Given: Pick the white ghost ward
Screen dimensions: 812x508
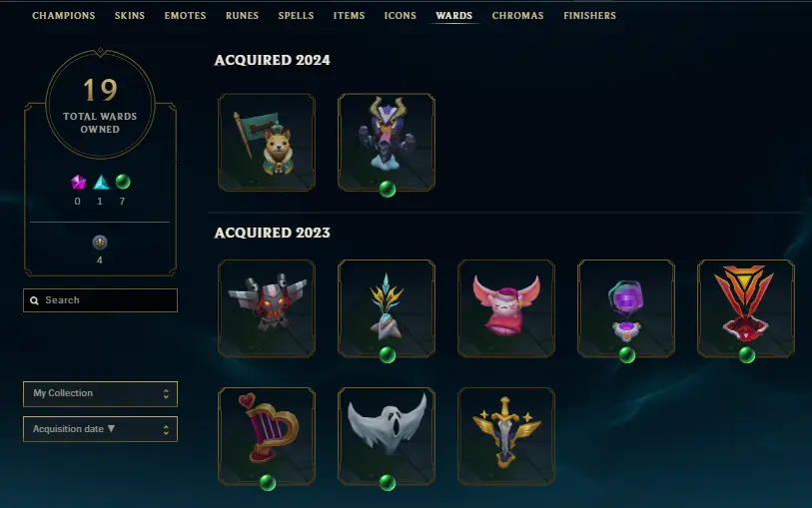Looking at the screenshot, I should point(387,436).
